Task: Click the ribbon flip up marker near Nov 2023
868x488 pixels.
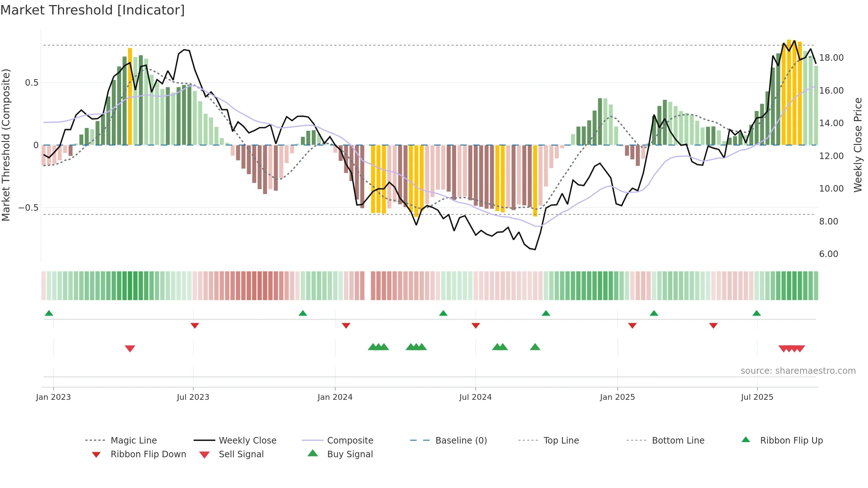Action: [x=303, y=313]
